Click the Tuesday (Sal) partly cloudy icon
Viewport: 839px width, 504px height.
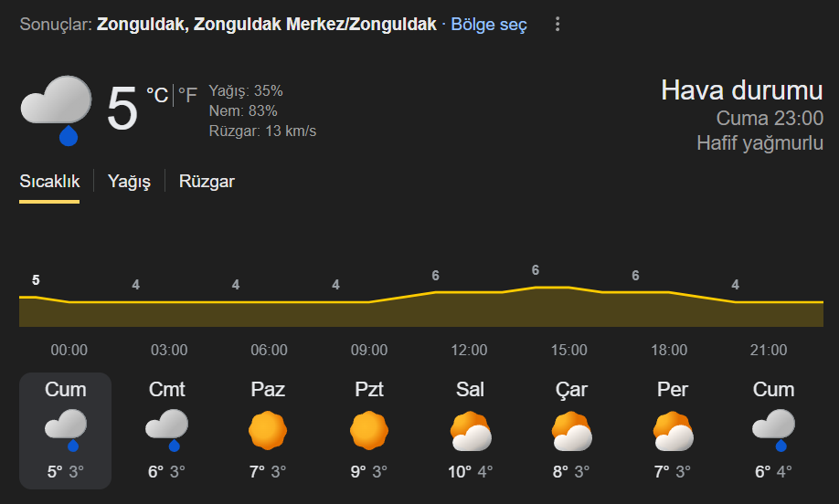click(470, 431)
